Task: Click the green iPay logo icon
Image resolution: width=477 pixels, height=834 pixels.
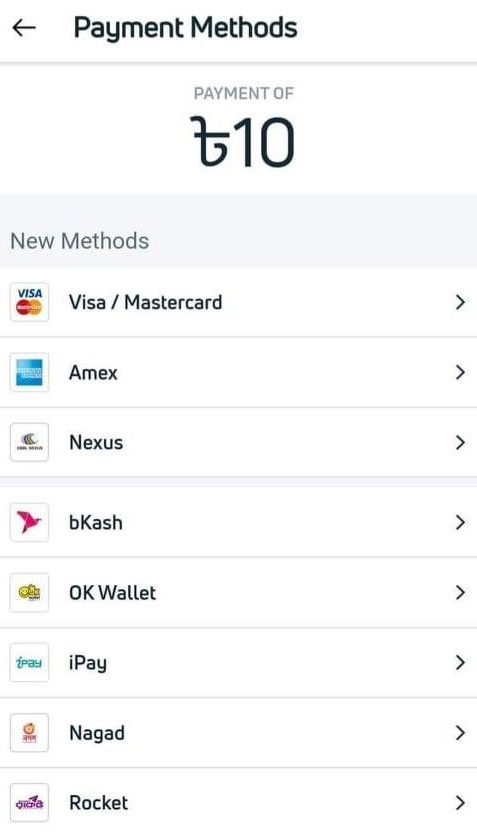Action: (x=29, y=663)
